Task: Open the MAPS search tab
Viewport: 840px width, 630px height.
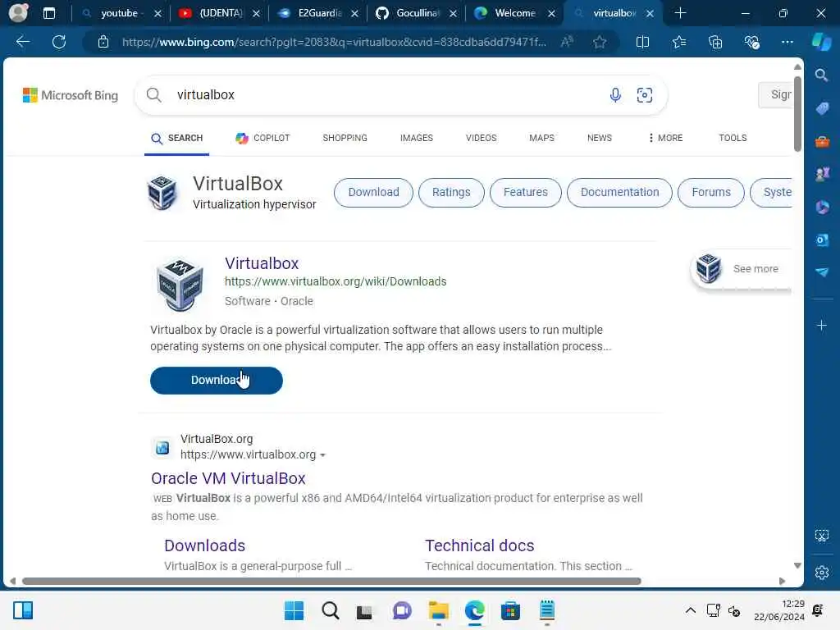Action: coord(541,138)
